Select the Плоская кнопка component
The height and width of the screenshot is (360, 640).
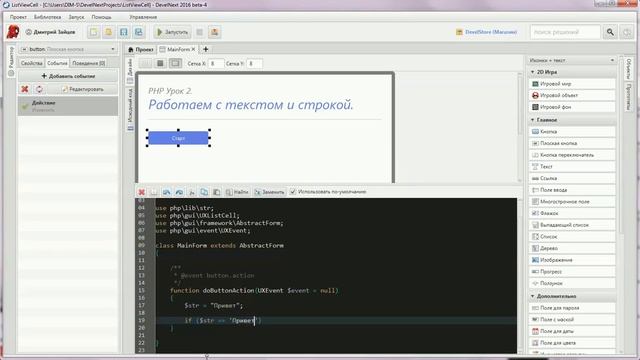(572, 143)
